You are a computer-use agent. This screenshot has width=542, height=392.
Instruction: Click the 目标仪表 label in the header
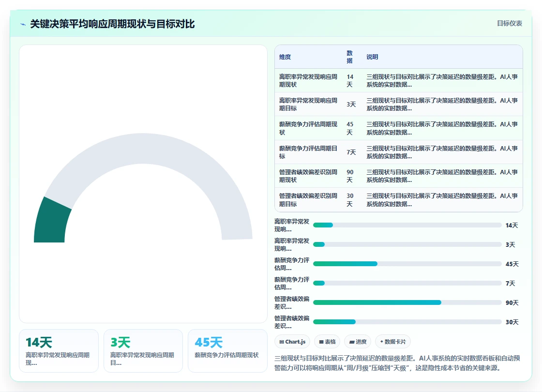tap(509, 24)
